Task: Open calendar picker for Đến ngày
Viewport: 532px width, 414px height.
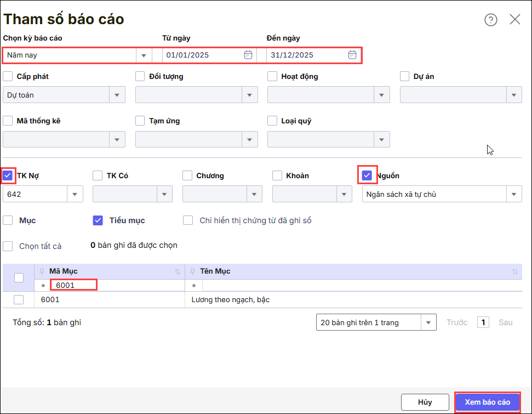Action: click(352, 55)
